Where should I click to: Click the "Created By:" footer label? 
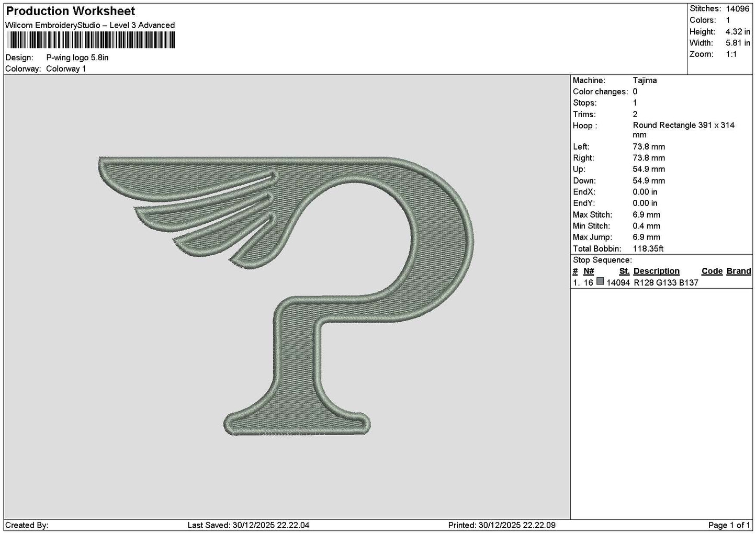click(x=27, y=525)
